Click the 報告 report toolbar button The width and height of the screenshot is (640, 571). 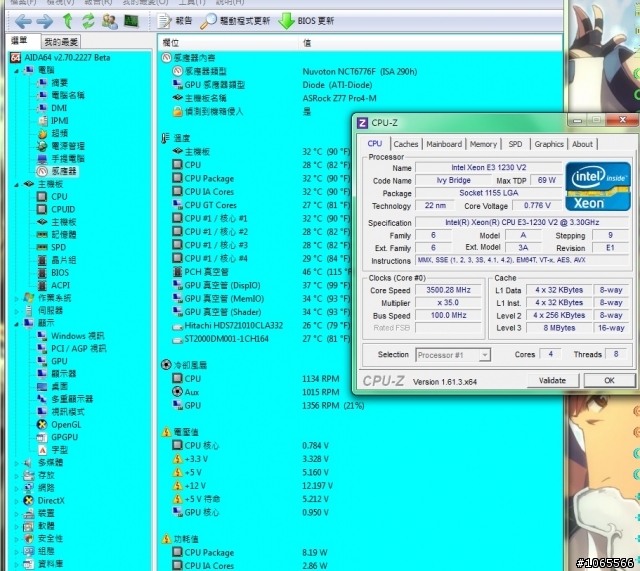pos(175,21)
